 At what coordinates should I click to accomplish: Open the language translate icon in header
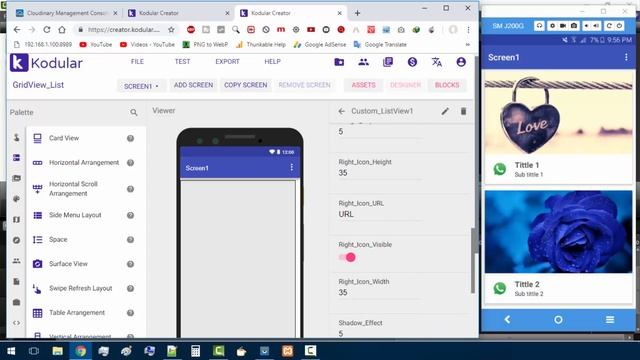pos(437,62)
